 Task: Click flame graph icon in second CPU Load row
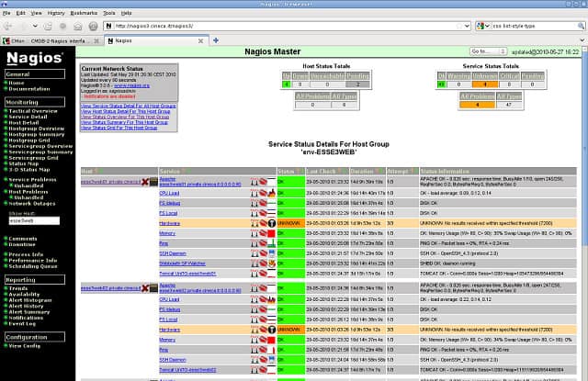[272, 299]
